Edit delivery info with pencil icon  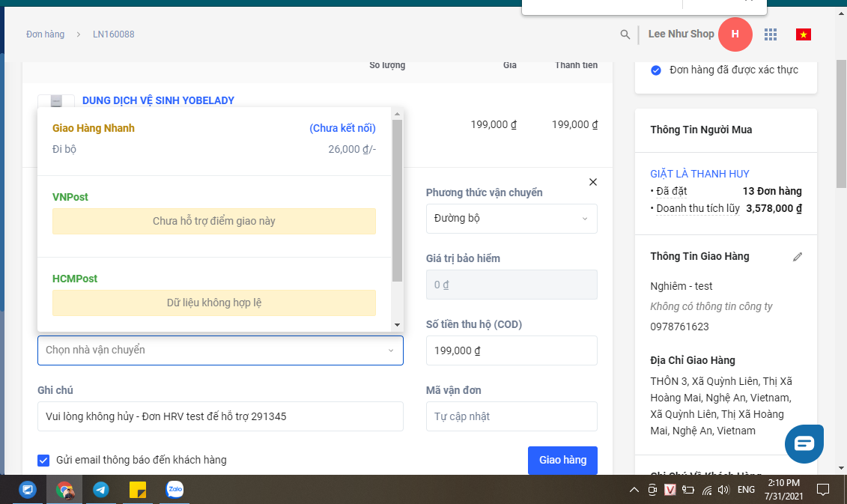798,257
